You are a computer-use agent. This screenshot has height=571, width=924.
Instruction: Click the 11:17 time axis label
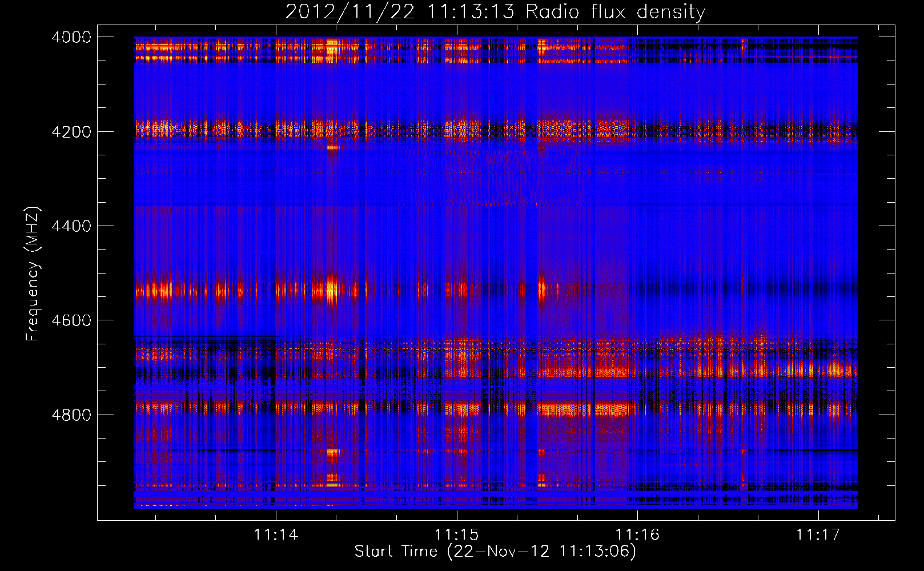tap(818, 535)
